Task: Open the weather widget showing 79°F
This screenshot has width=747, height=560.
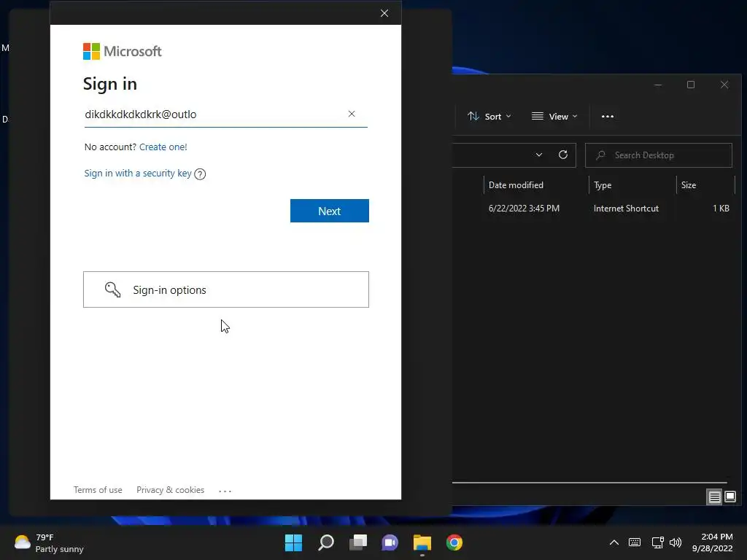Action: 49,542
